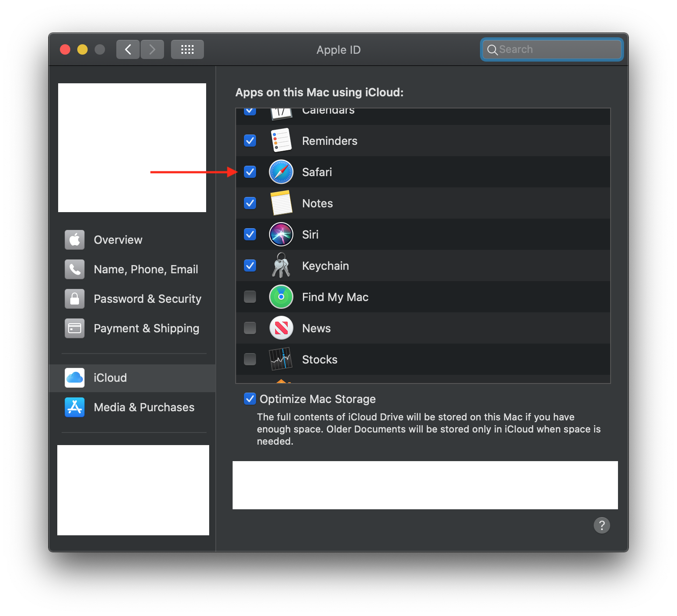Uncheck the Reminders checkbox
The height and width of the screenshot is (616, 677).
[x=250, y=141]
